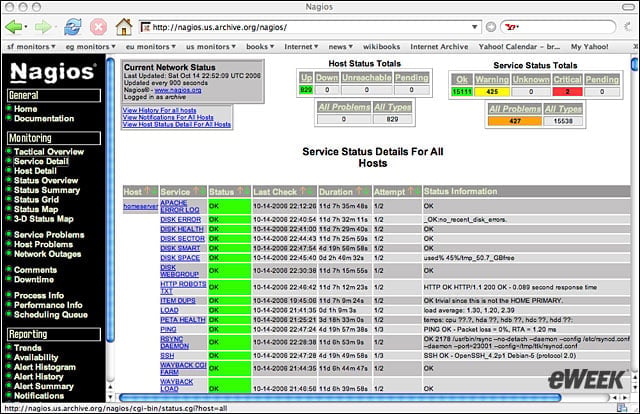Click scroll down arrow of main frame
640x414 pixels.
[x=635, y=387]
